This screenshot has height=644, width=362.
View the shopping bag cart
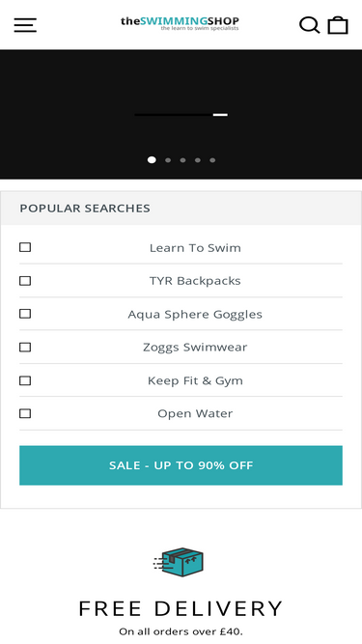tap(338, 25)
